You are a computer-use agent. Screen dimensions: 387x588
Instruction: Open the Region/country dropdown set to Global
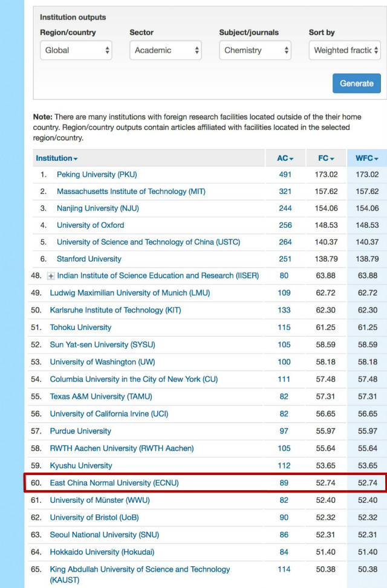[x=76, y=51]
